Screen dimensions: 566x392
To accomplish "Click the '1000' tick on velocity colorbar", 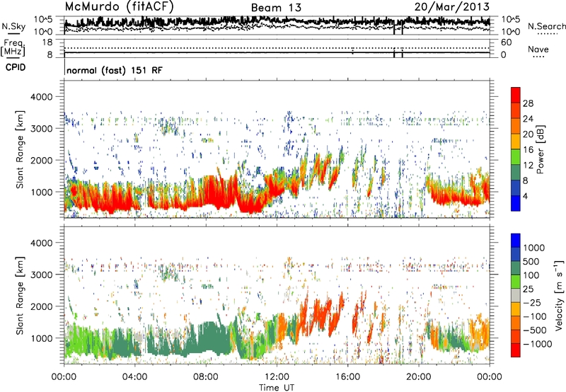I will point(534,248).
